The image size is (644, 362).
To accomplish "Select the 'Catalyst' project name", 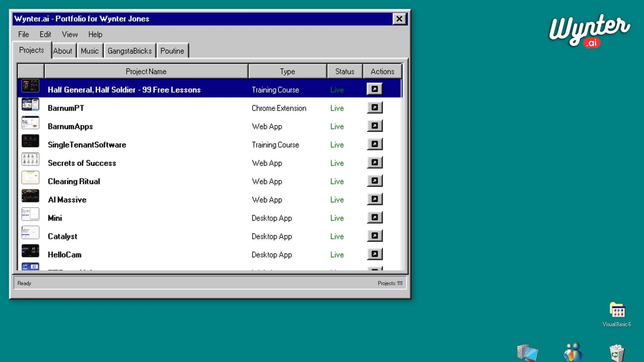I will pos(62,236).
